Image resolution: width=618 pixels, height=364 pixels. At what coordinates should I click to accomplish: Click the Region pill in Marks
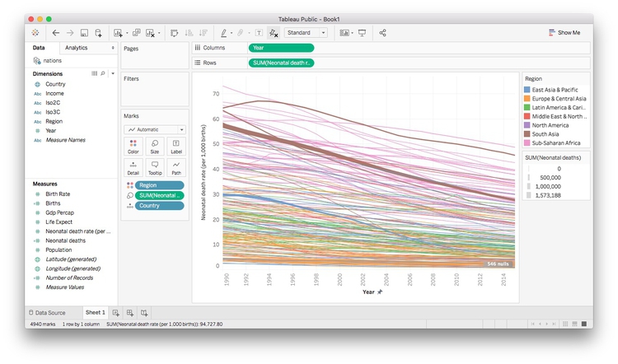[x=159, y=185]
